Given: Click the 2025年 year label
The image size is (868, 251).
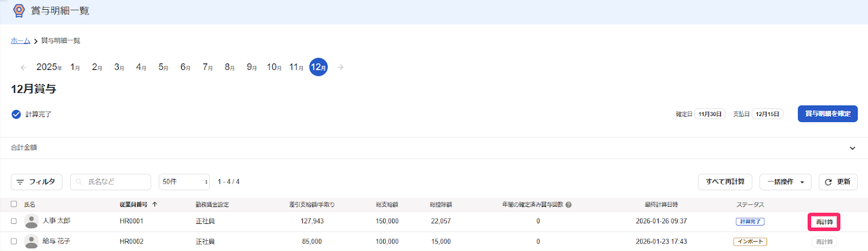Looking at the screenshot, I should pyautogui.click(x=49, y=67).
